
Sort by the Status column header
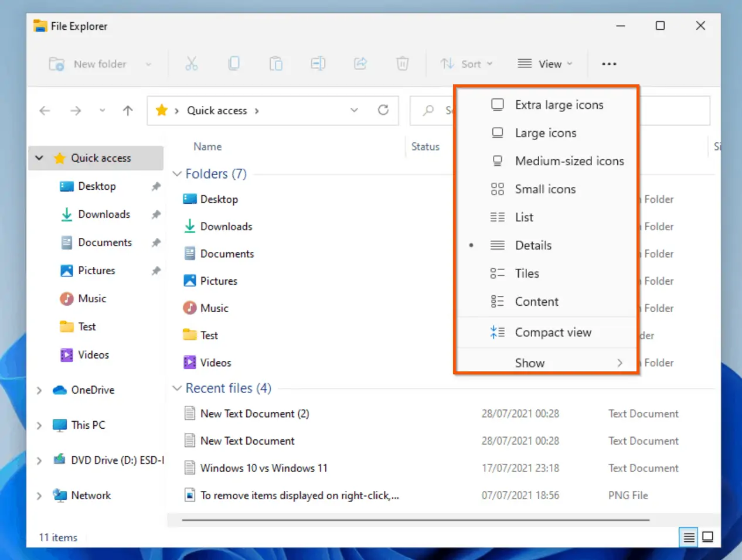click(426, 146)
